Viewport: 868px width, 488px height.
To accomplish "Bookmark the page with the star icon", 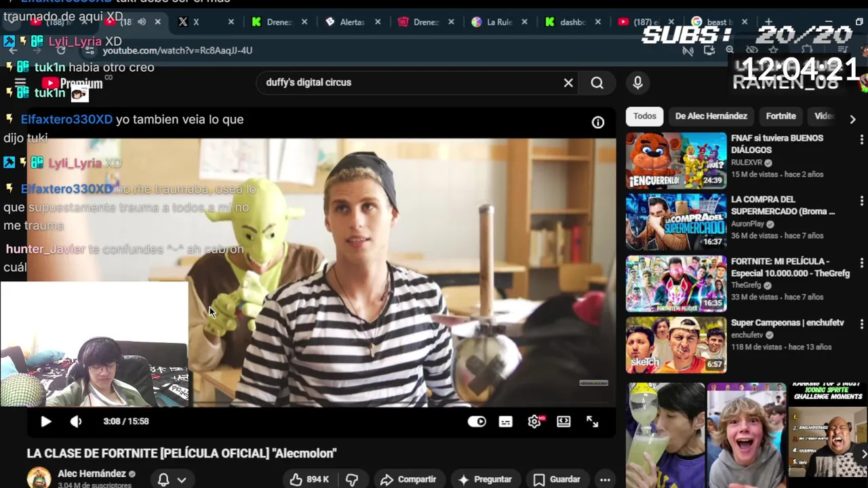I will click(x=773, y=50).
